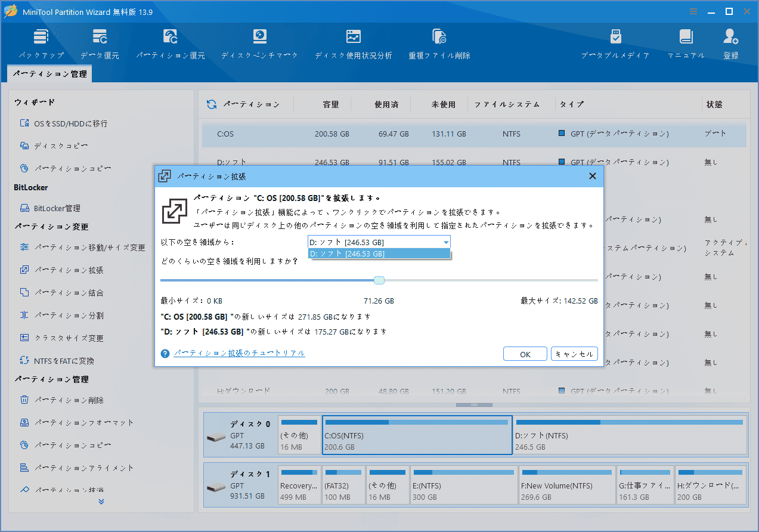
Task: Sort by the タイプ column header
Action: click(x=571, y=104)
